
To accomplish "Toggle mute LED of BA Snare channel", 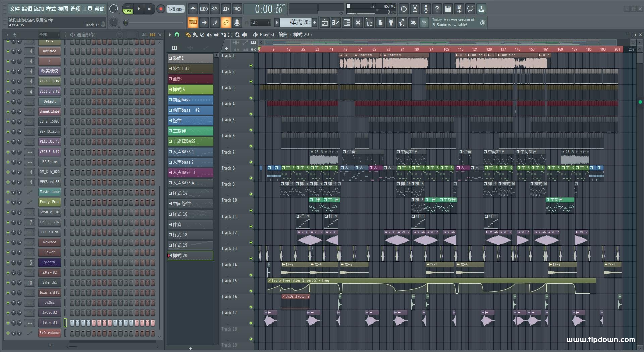I will (x=8, y=162).
